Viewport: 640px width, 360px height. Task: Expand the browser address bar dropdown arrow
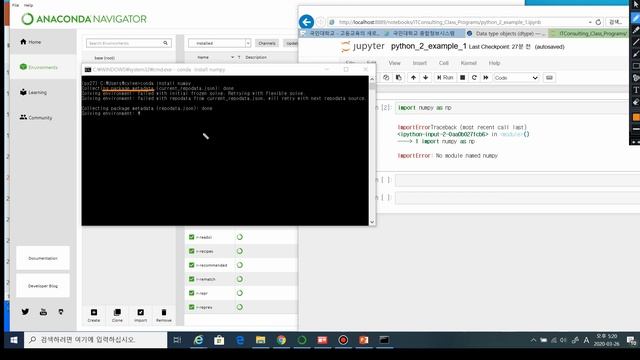click(590, 22)
